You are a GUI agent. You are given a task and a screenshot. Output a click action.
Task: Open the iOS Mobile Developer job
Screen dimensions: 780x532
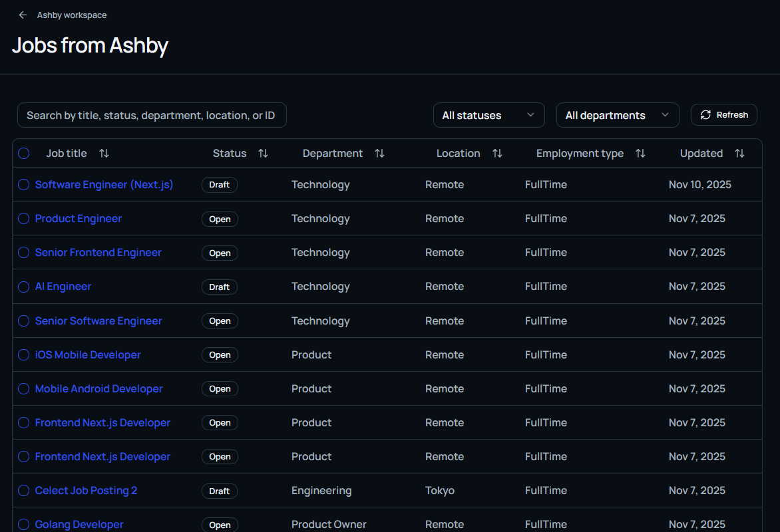[x=88, y=355]
